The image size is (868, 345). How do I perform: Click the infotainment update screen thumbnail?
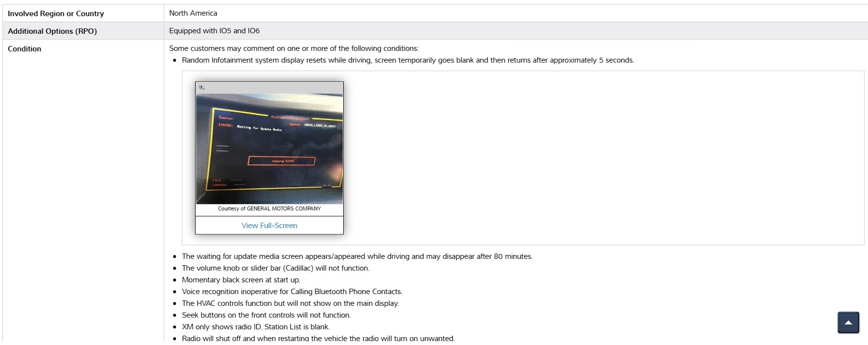click(x=269, y=149)
